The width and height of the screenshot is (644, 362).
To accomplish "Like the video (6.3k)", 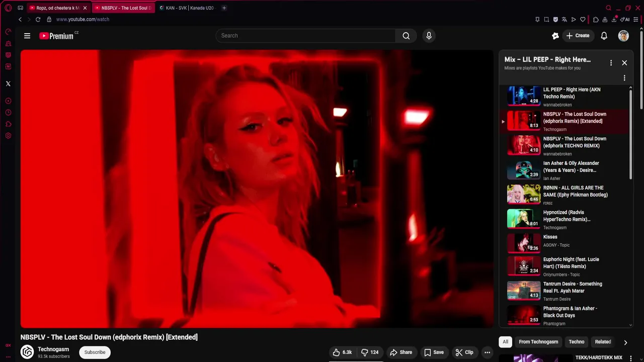I will [342, 352].
